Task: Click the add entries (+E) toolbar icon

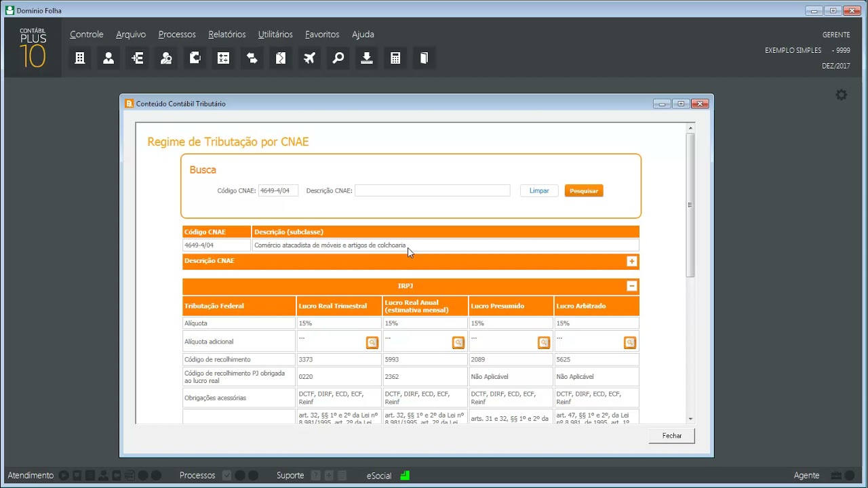Action: [138, 58]
